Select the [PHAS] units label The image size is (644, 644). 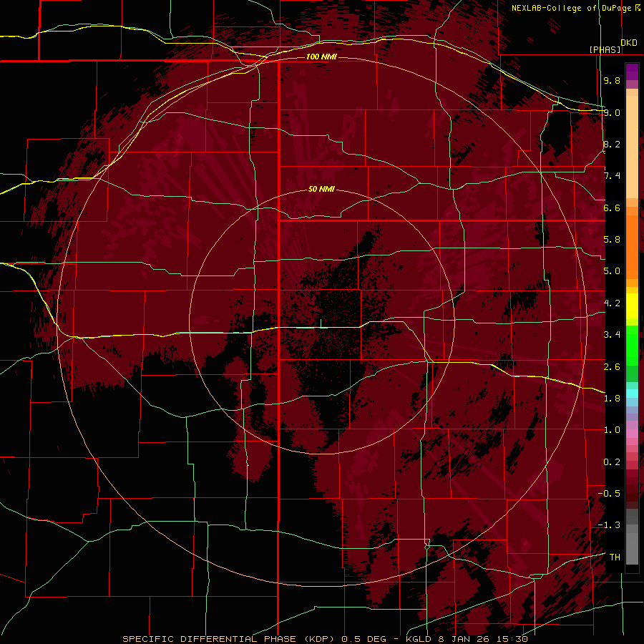click(605, 49)
